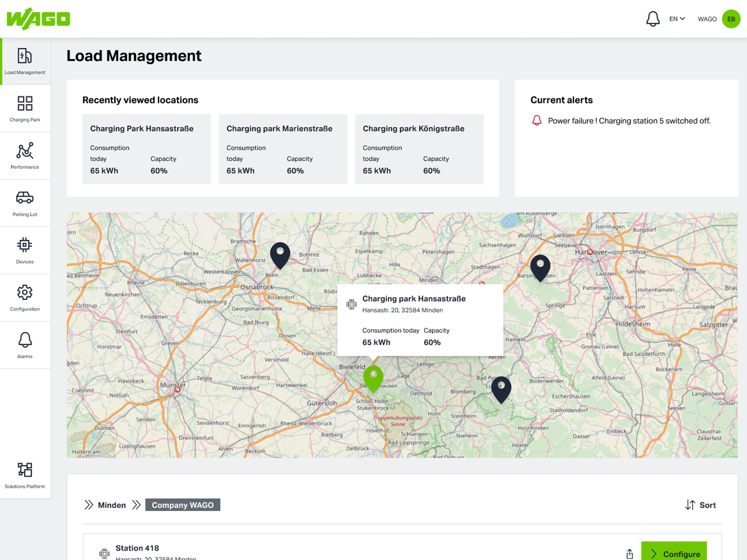Image resolution: width=747 pixels, height=560 pixels.
Task: Click address Hansastr. 20, 32584 Minden
Action: 402,310
